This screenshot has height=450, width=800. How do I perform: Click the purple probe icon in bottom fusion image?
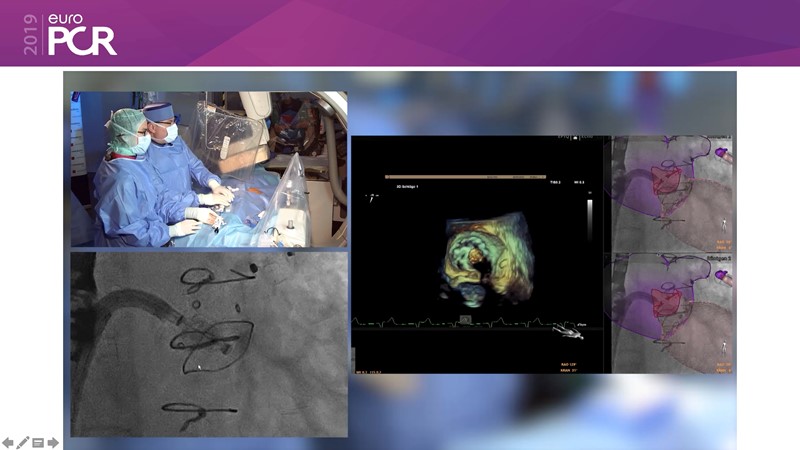click(723, 274)
